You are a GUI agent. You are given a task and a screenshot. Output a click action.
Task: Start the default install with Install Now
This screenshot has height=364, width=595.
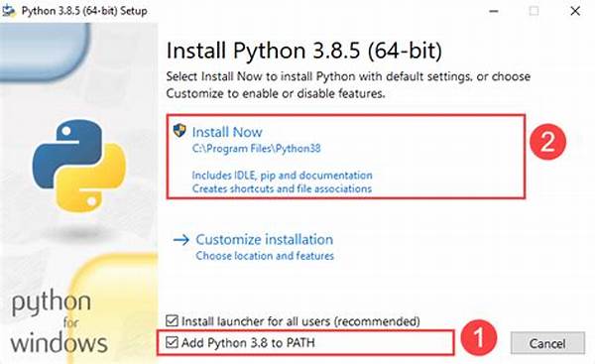click(x=227, y=132)
